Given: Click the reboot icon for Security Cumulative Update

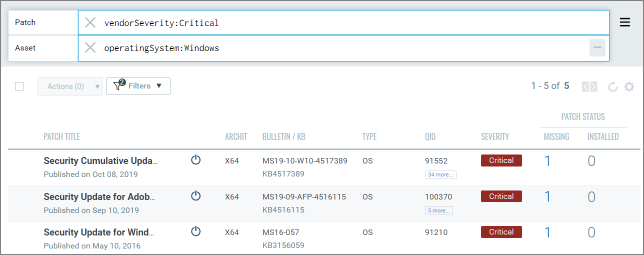Looking at the screenshot, I should click(196, 160).
